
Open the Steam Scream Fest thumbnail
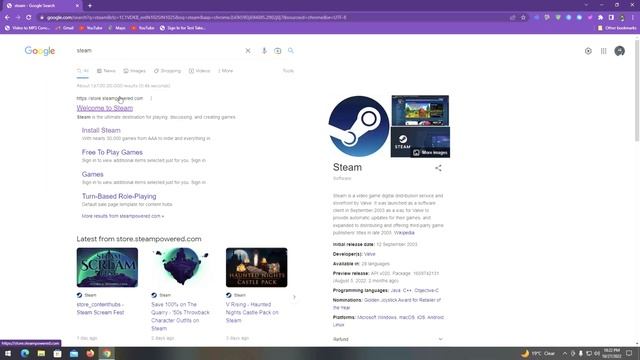pyautogui.click(x=107, y=267)
